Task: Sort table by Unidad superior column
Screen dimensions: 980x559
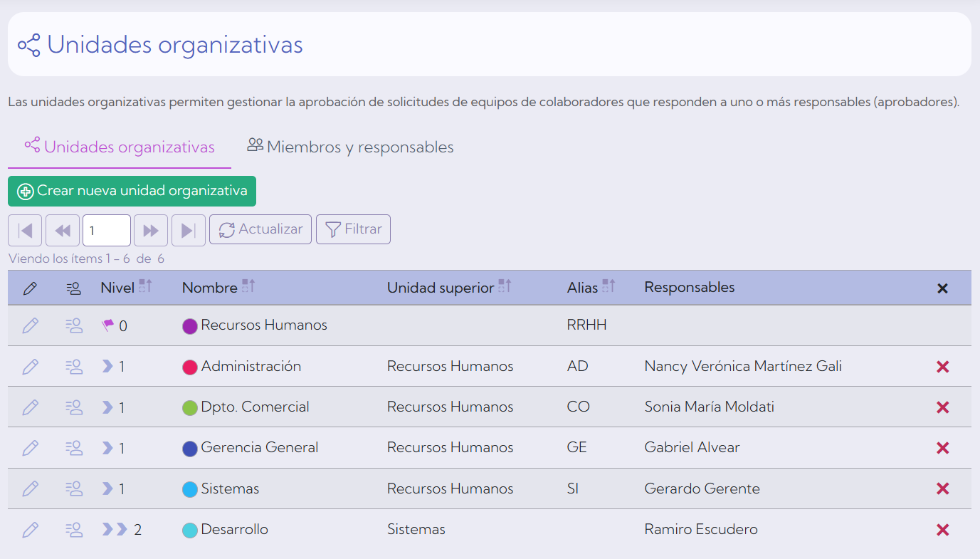Action: pyautogui.click(x=505, y=286)
